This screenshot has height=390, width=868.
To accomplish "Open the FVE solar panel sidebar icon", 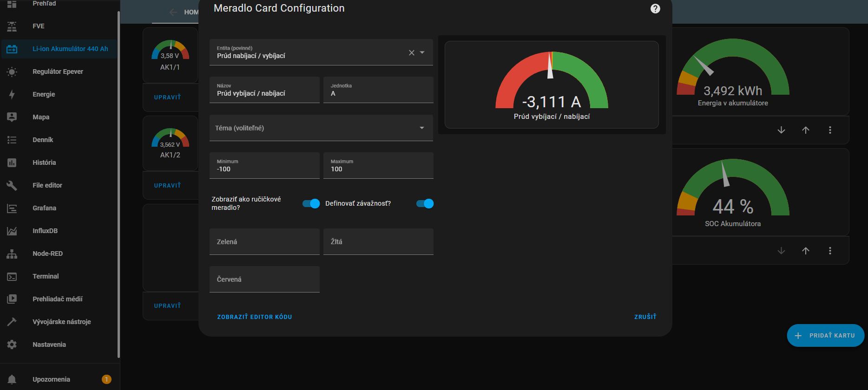I will (12, 26).
